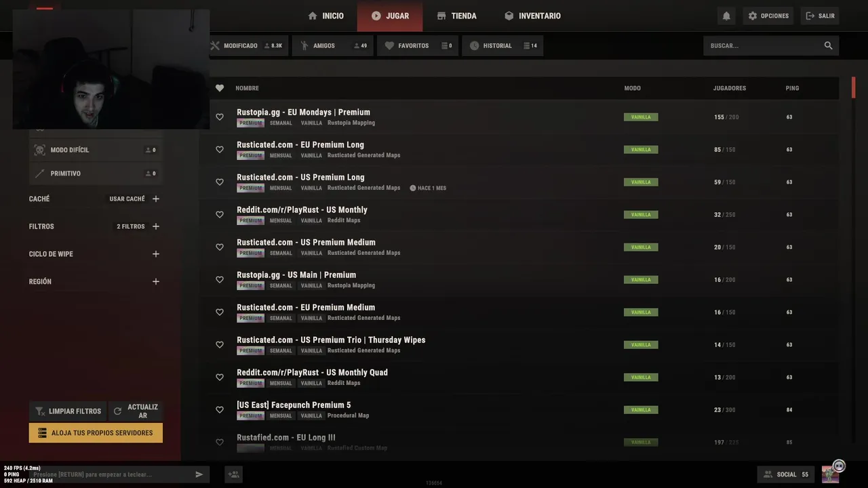This screenshot has height=488, width=868.
Task: Favorite Rusticated.com - EU Premium Medium server
Action: pyautogui.click(x=220, y=312)
